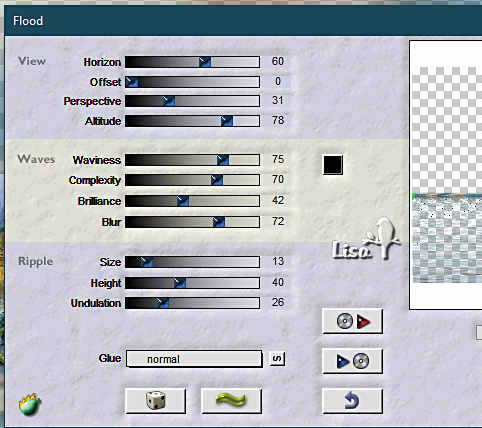Click the Undulation slider track
The width and height of the screenshot is (482, 428).
pyautogui.click(x=192, y=303)
